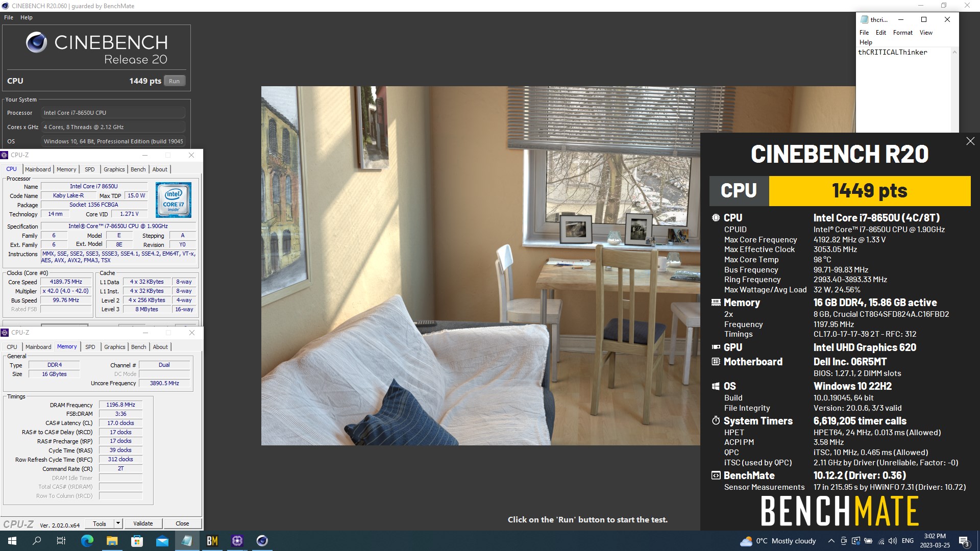The image size is (980, 551).
Task: Open Cinebench File menu
Action: pyautogui.click(x=9, y=17)
